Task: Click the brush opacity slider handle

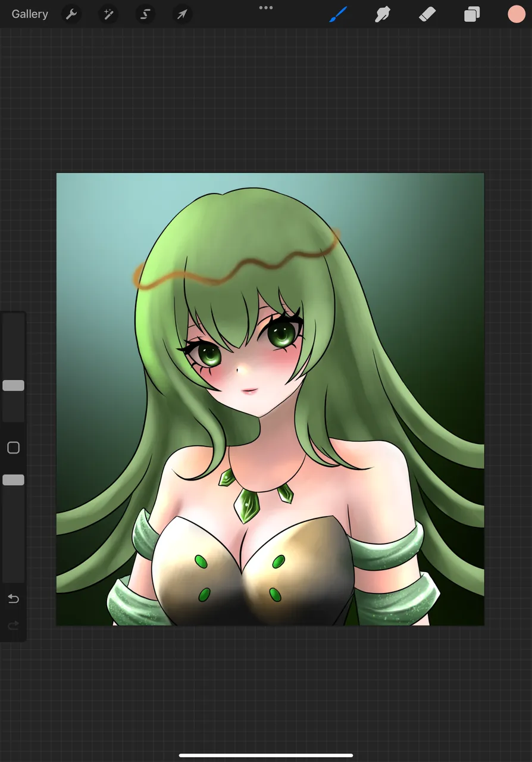Action: tap(13, 480)
